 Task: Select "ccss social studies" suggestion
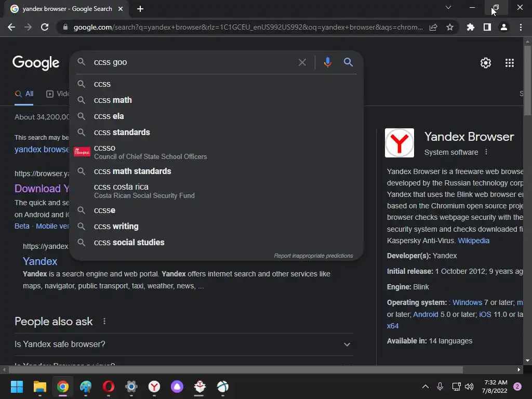pyautogui.click(x=217, y=242)
